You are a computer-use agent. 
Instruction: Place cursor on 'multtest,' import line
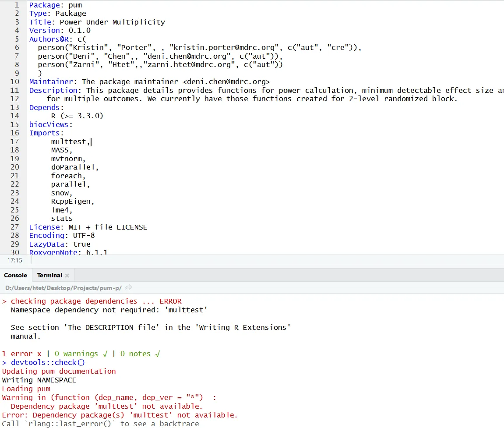click(x=70, y=141)
